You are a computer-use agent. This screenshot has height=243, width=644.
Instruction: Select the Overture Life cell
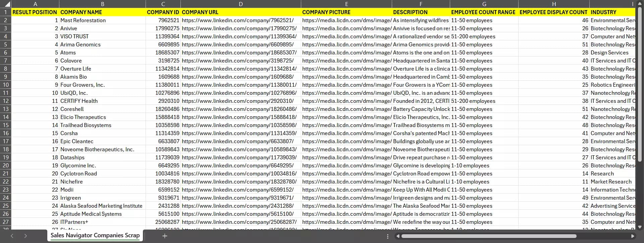tap(102, 69)
